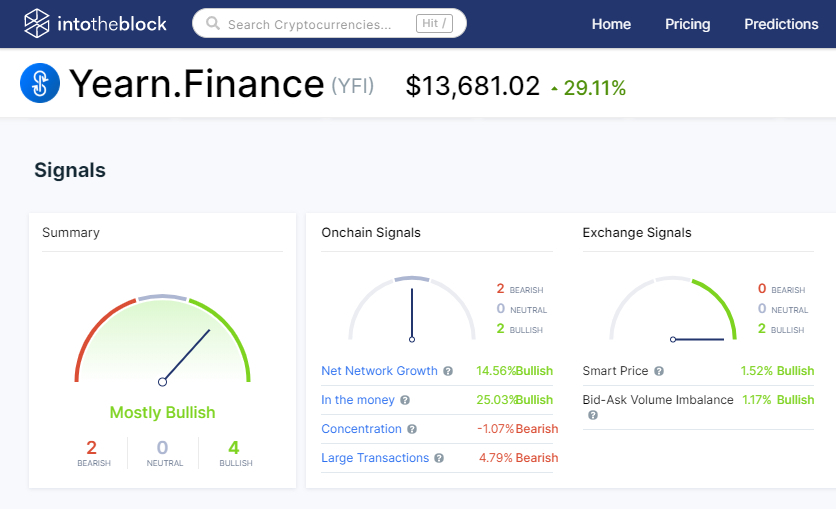Click the Onchain Signals heading
Image resolution: width=836 pixels, height=509 pixels.
point(371,232)
